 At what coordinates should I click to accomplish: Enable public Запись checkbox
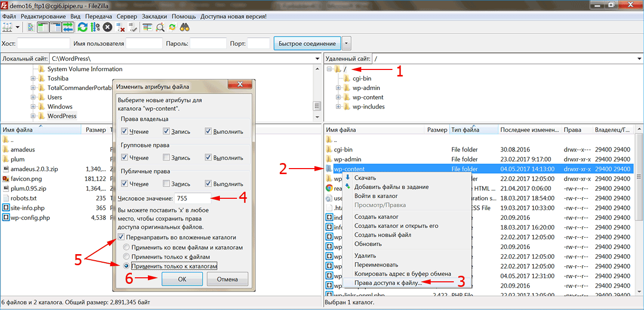click(x=167, y=184)
